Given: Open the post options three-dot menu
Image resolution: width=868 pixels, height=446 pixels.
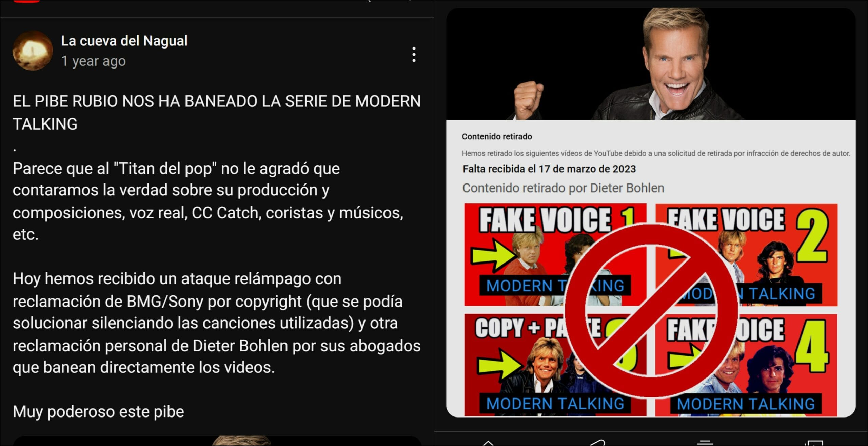Looking at the screenshot, I should tap(414, 55).
